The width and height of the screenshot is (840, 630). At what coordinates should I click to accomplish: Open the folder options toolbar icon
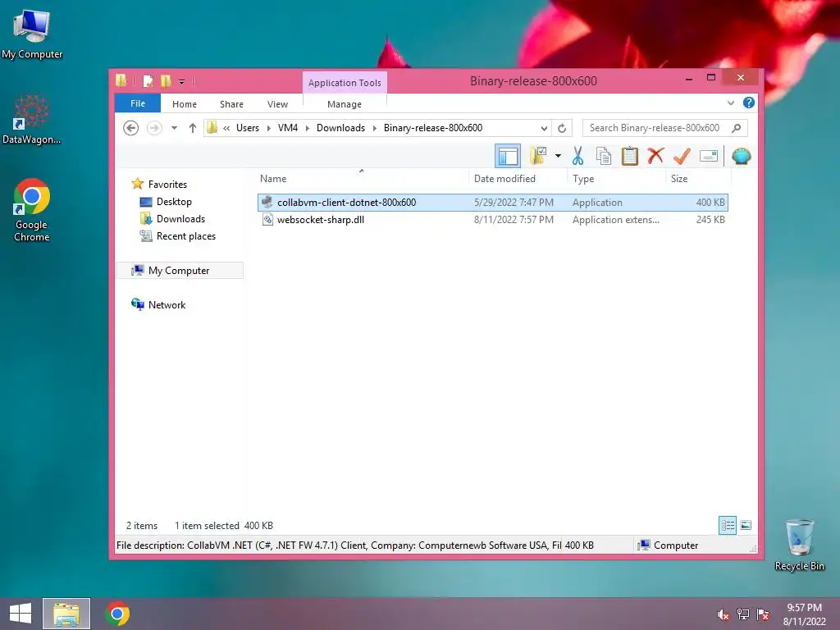538,157
